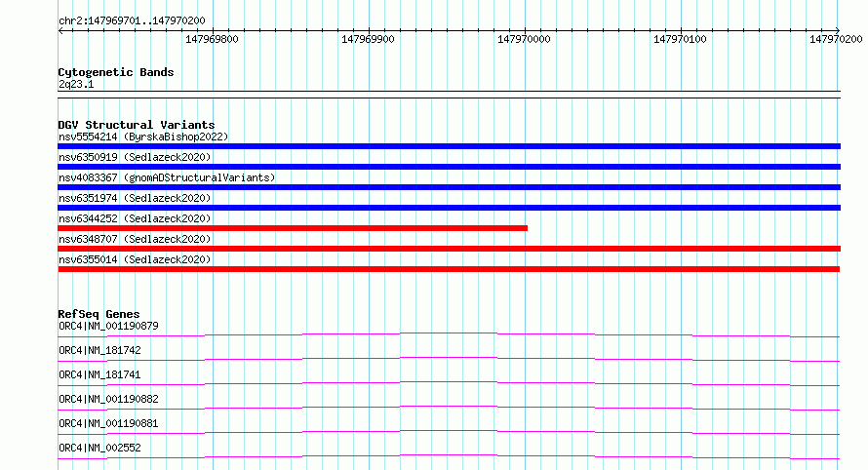Open transcript ORC4|NM_002552
Screen dimensions: 868x470
(x=99, y=448)
